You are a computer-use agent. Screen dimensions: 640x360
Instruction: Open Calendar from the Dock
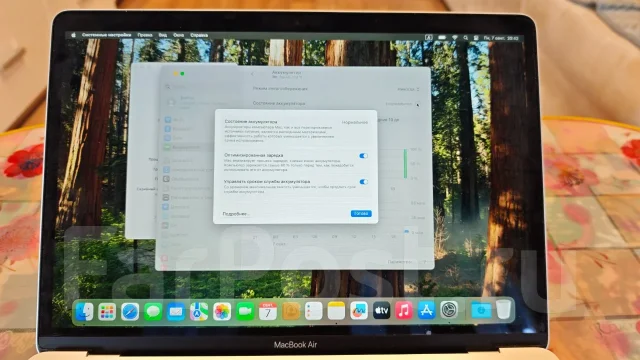tap(268, 311)
